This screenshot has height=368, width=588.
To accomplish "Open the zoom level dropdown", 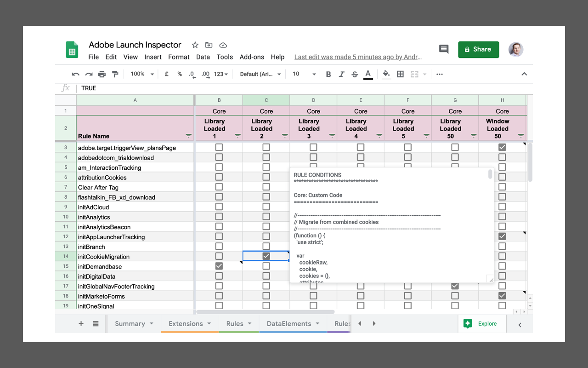I will [143, 74].
